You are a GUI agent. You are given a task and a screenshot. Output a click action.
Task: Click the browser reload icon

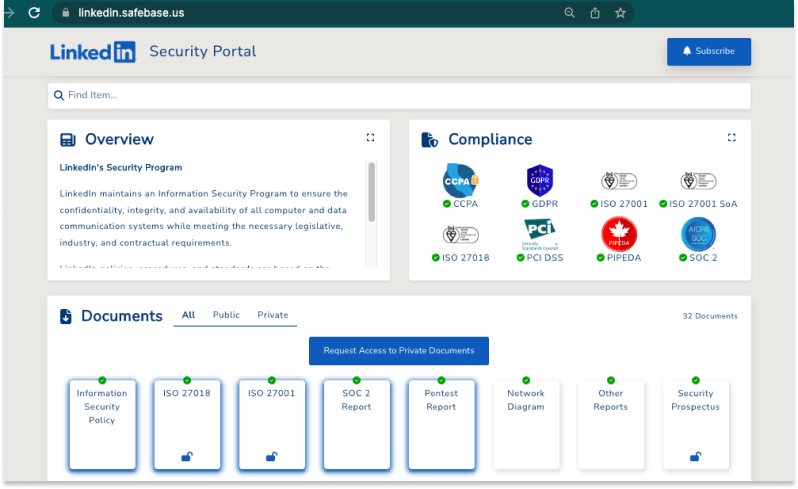(34, 13)
